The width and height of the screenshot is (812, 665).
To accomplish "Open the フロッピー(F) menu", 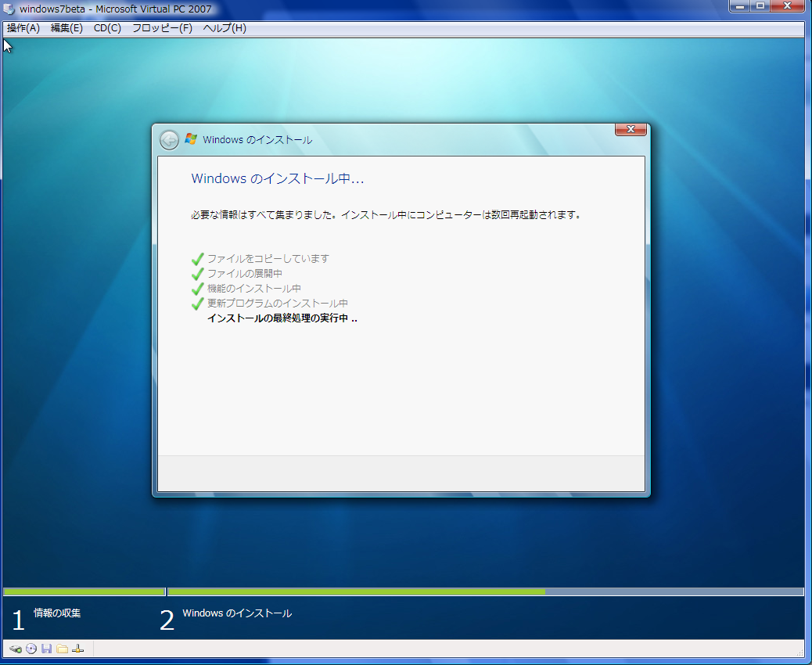I will pyautogui.click(x=162, y=28).
